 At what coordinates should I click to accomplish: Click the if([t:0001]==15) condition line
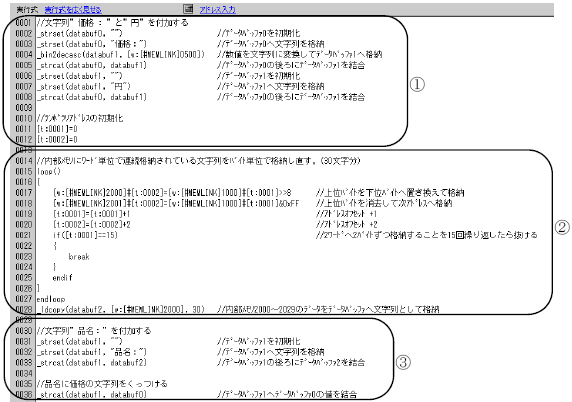85,235
